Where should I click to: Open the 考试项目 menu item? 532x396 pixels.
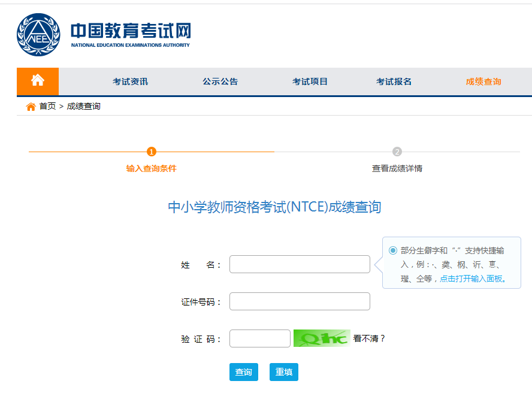pos(310,81)
